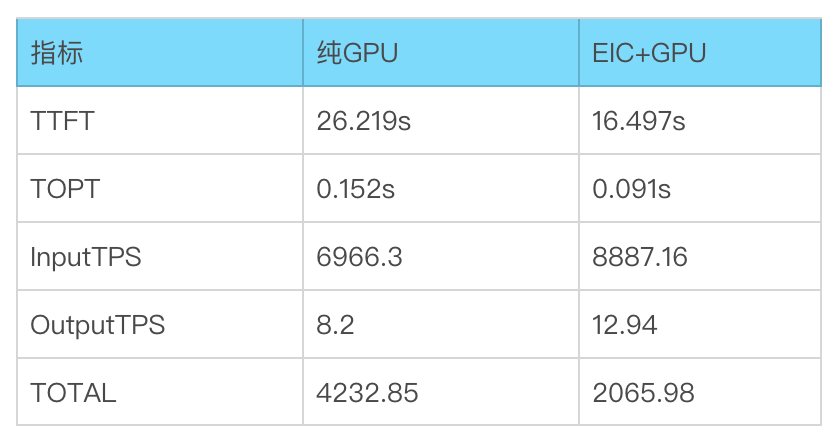The width and height of the screenshot is (836, 444).
Task: Select the 0.091s cell
Action: (632, 189)
